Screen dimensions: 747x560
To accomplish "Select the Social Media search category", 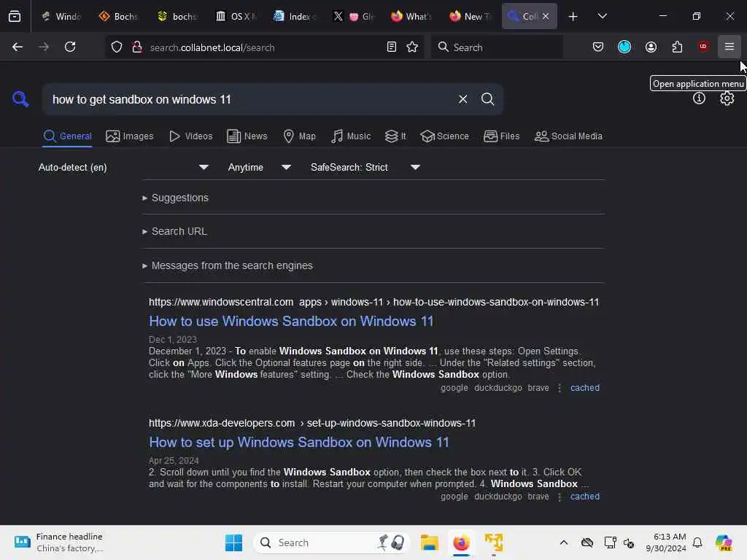I will [568, 136].
